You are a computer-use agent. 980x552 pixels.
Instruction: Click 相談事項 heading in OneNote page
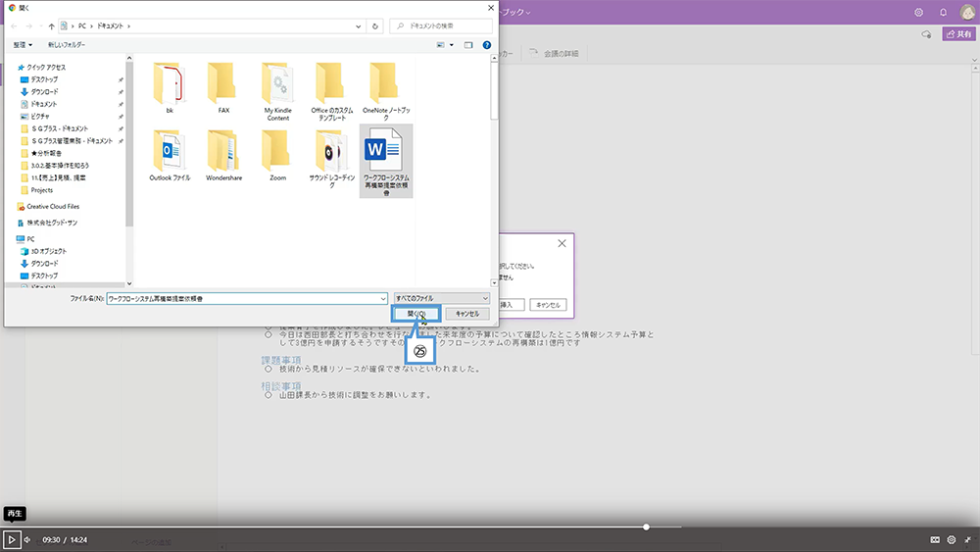click(281, 386)
